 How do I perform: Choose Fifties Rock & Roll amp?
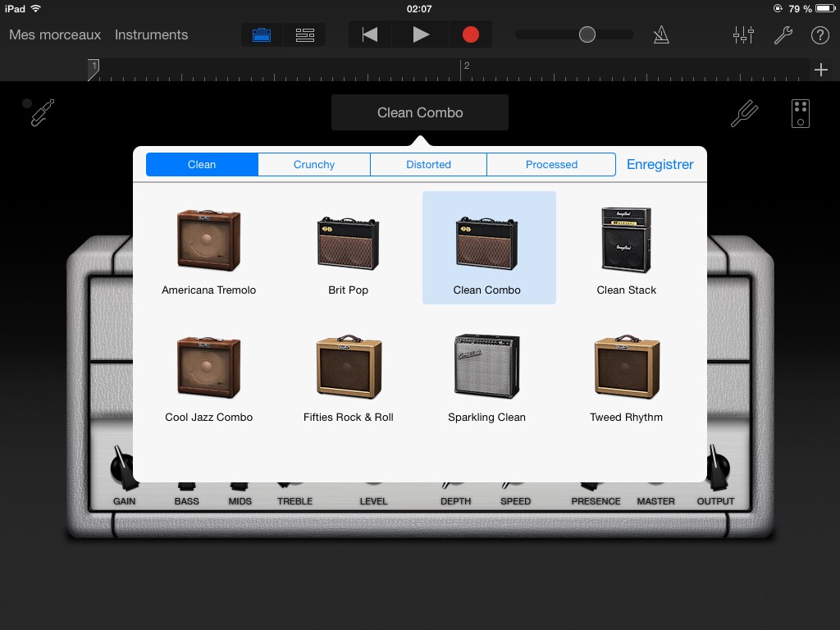click(348, 378)
